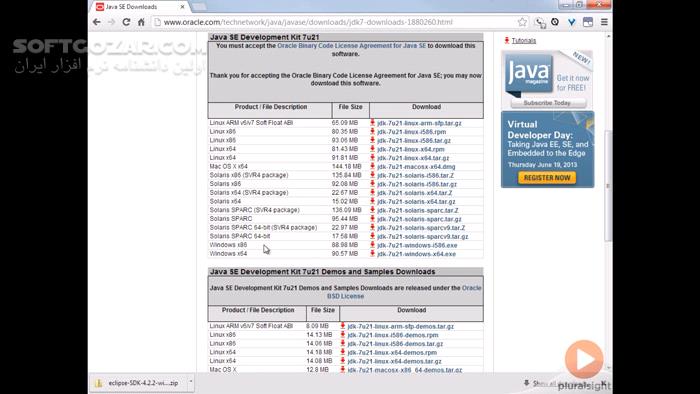Download jdk-7u21-linux-x64-demos.tar.gz link
This screenshot has width=700, height=394.
(394, 361)
